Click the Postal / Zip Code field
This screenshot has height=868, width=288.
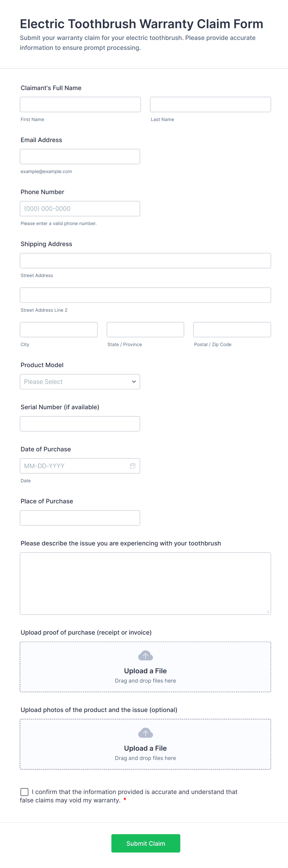(x=232, y=330)
